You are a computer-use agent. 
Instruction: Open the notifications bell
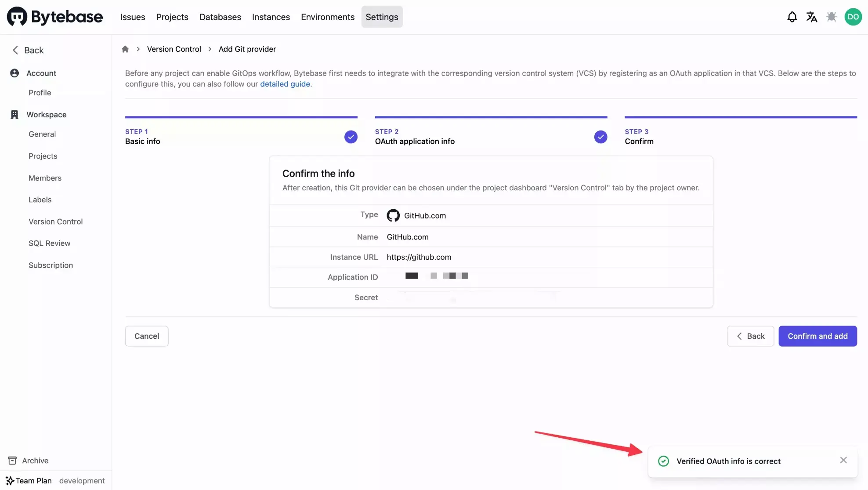click(792, 17)
